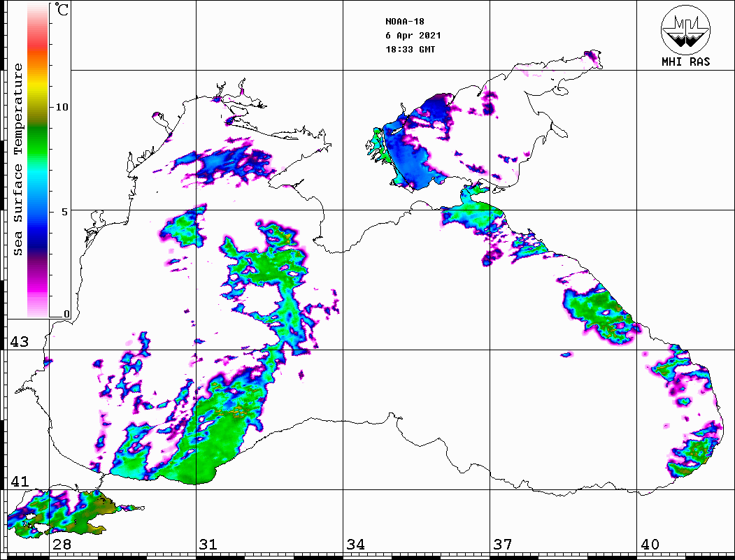Click the 5 tick on the temperature scale
The height and width of the screenshot is (560, 735).
pyautogui.click(x=65, y=212)
